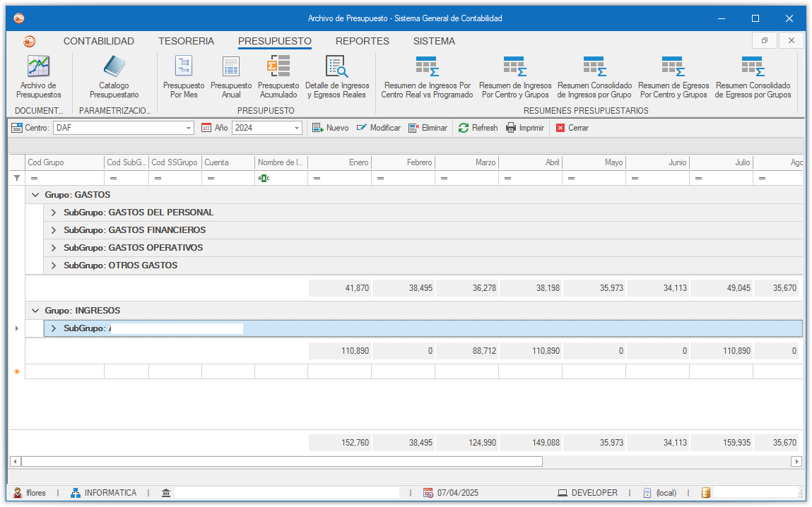
Task: Open the Nombre column filter operator icon
Action: tap(264, 178)
